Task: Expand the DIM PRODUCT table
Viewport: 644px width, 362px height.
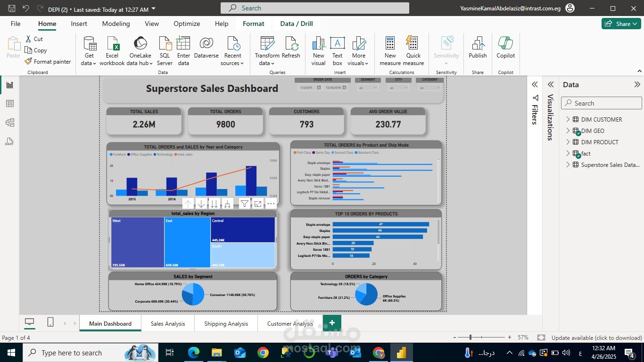Action: click(x=568, y=142)
